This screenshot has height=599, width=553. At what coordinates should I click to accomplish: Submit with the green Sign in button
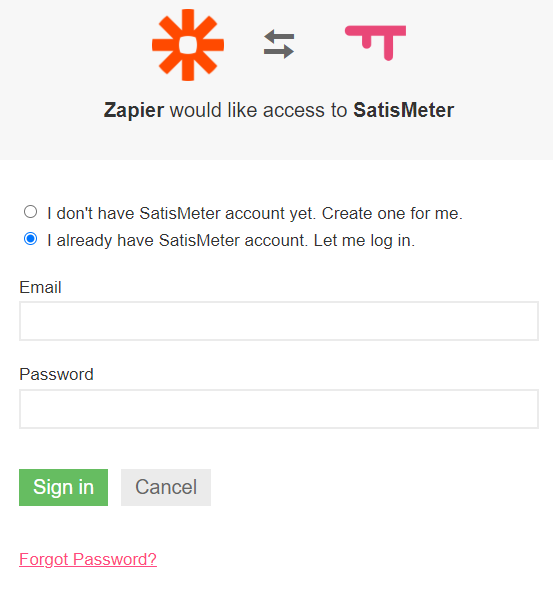[63, 487]
